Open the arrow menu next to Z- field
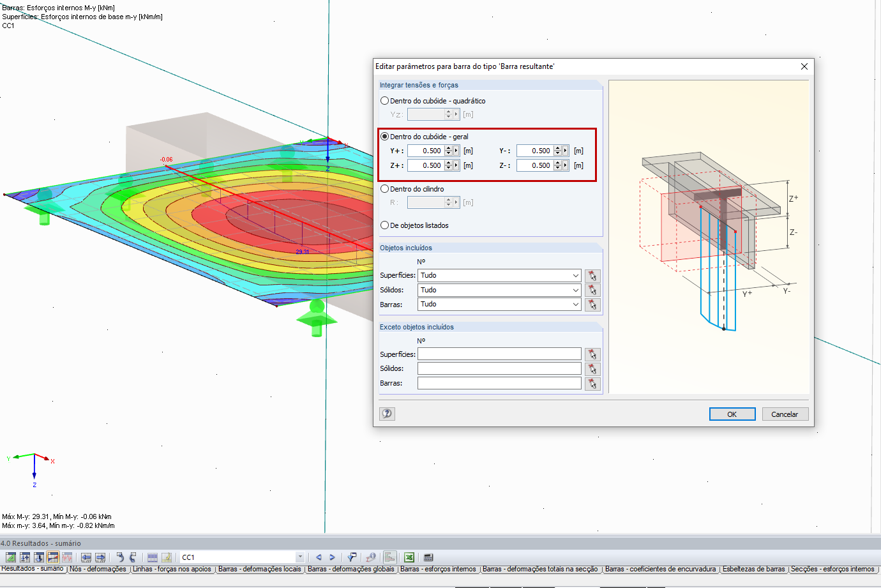This screenshot has width=881, height=588. 565,165
